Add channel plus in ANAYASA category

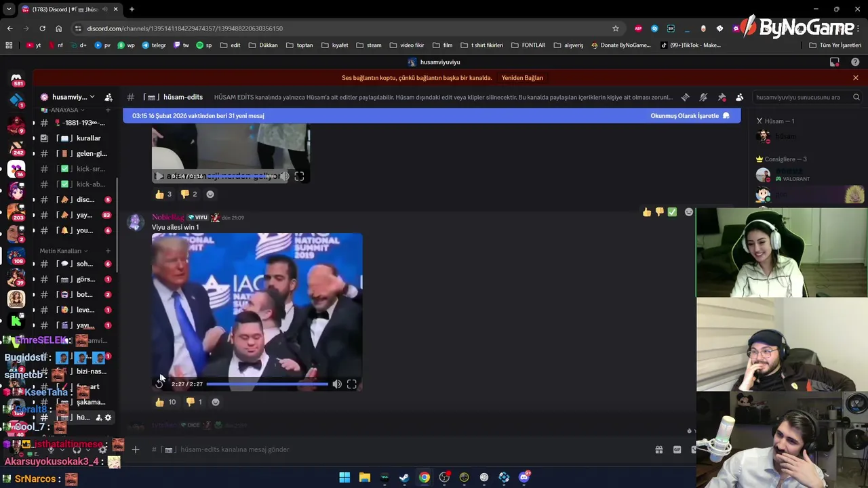tap(107, 110)
